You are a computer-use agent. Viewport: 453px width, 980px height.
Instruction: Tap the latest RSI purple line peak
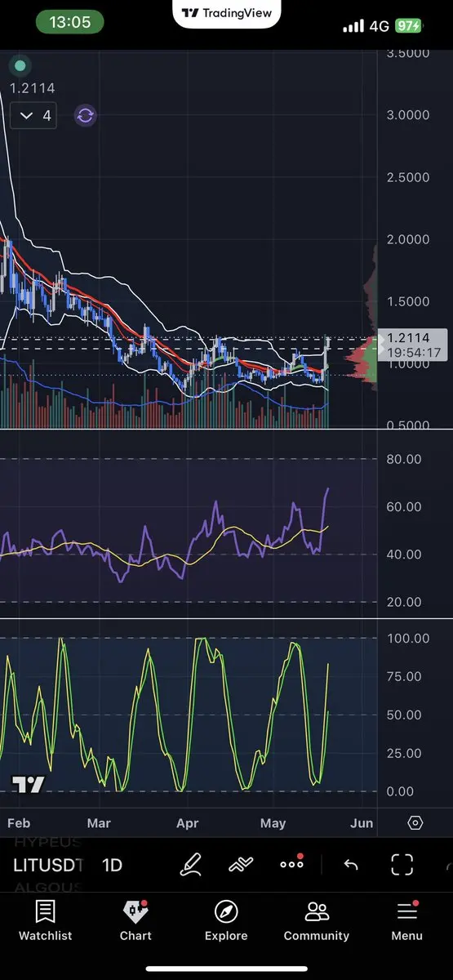tap(327, 489)
